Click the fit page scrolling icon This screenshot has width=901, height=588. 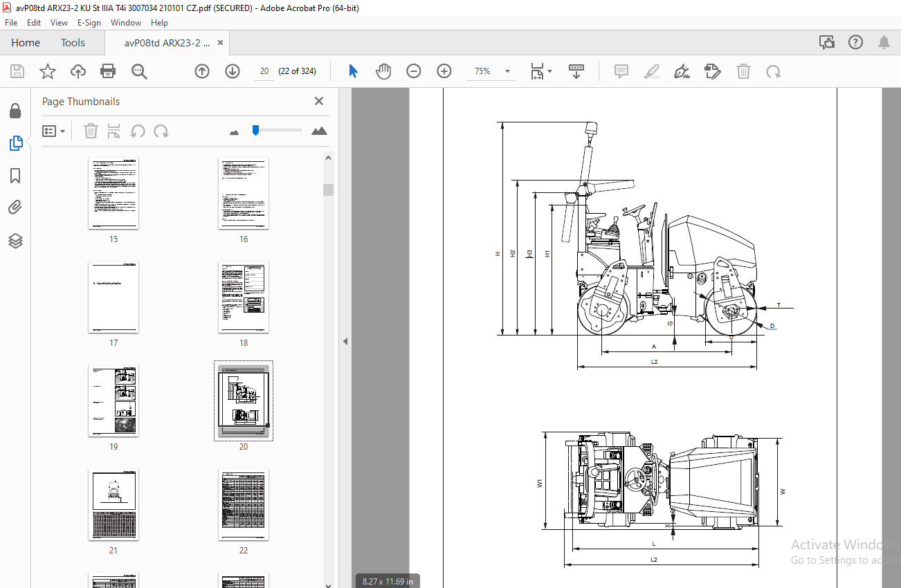point(538,71)
